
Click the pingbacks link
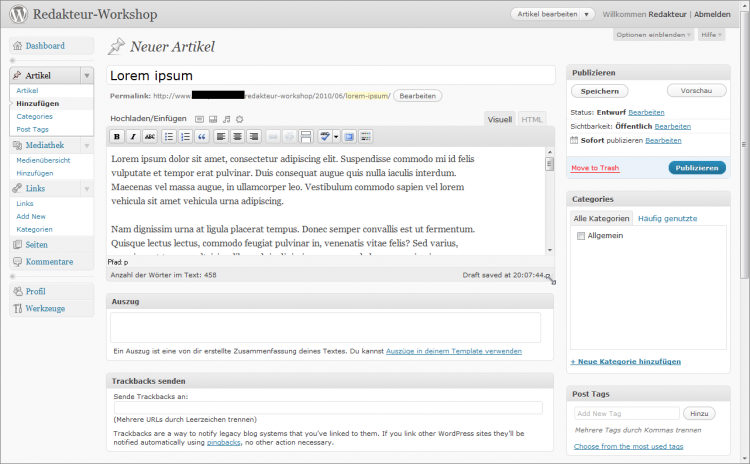[223, 442]
